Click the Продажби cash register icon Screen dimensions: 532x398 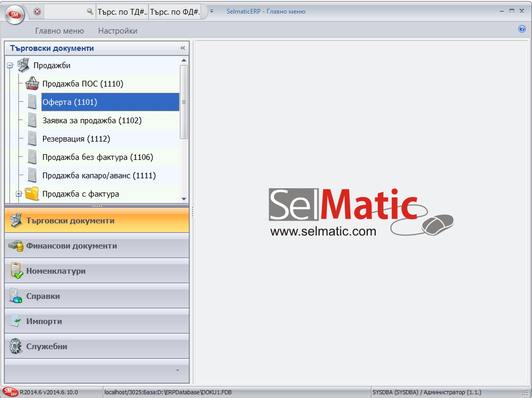(24, 65)
